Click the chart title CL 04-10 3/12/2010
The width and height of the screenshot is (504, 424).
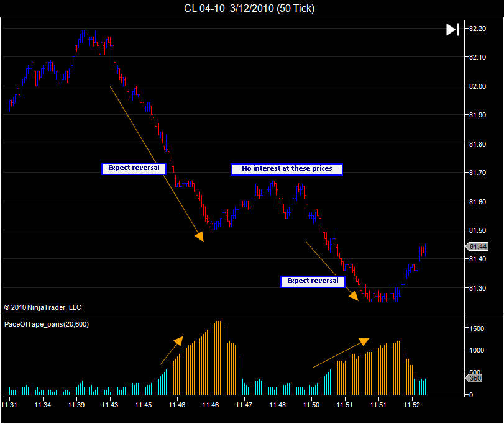[249, 8]
